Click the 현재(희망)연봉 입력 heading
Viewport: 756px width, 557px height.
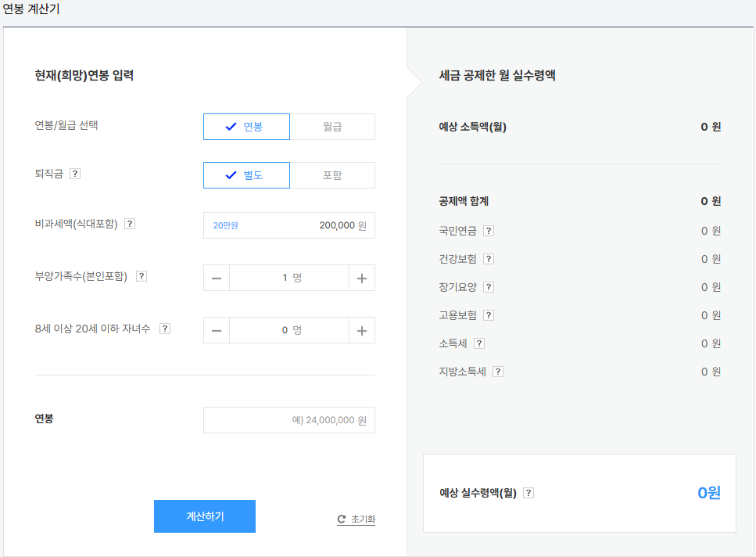pyautogui.click(x=84, y=75)
